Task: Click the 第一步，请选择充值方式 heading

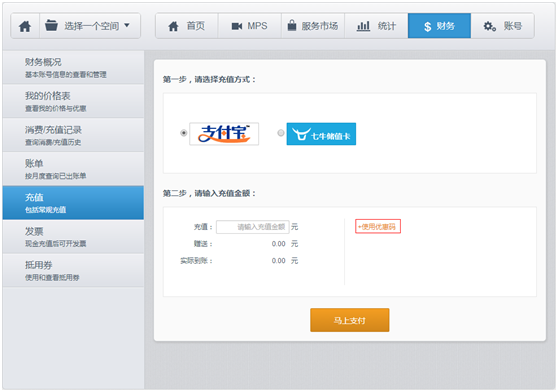Action: [210, 79]
